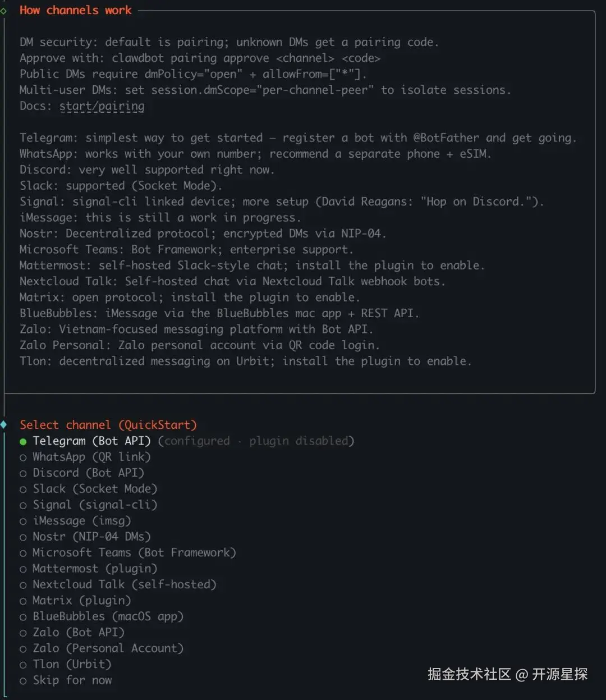Click the green diamond beside How channels work
Screen dimensions: 606x700
click(3, 11)
